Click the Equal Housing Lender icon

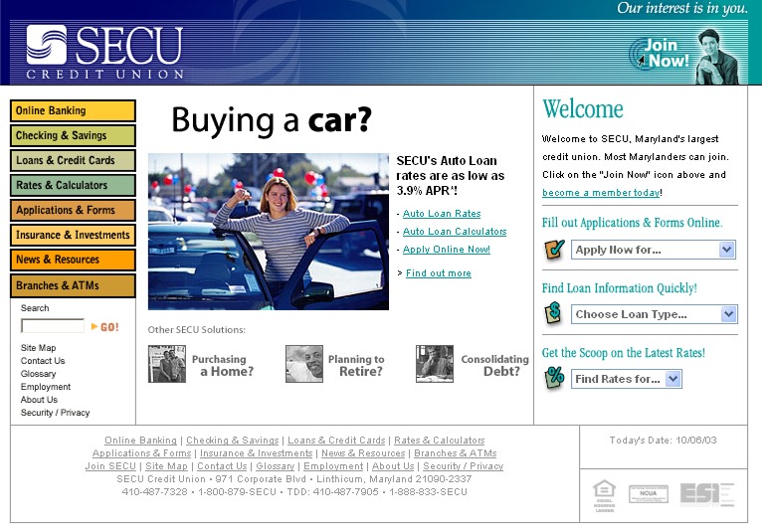[603, 494]
